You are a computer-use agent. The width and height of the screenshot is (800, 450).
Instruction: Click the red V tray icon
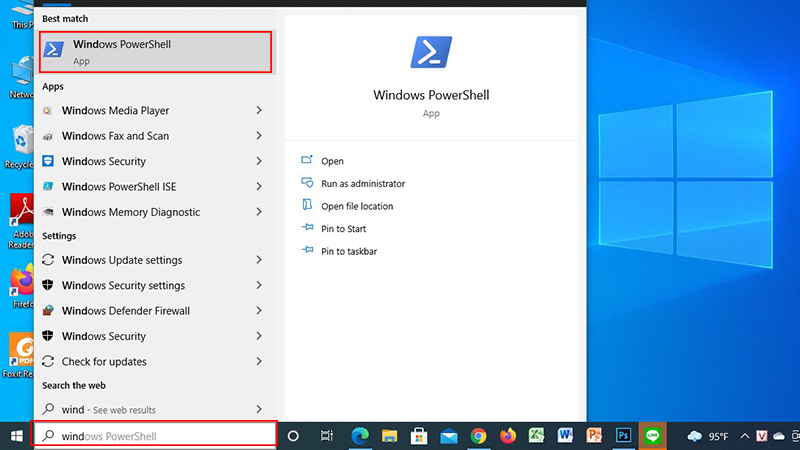[x=762, y=436]
